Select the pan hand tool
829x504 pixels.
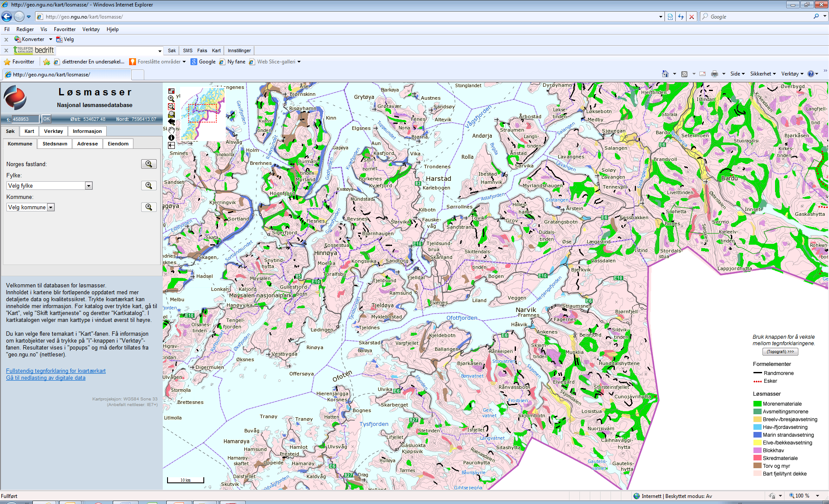[171, 129]
